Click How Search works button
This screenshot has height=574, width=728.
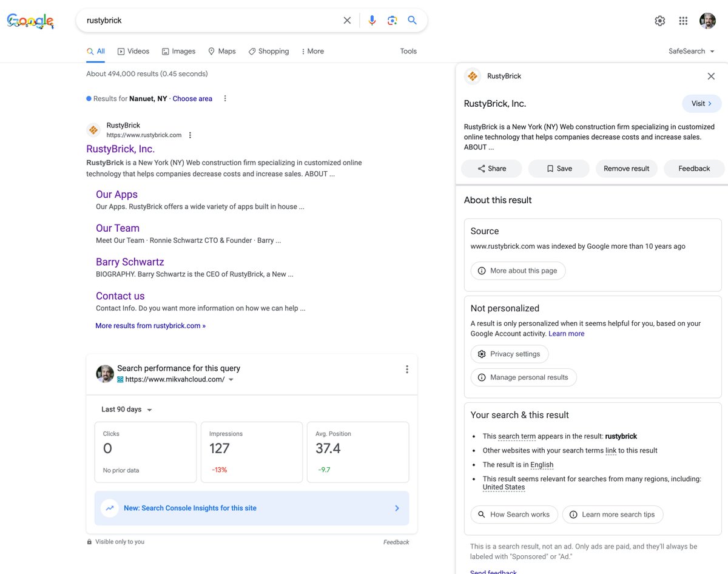[514, 515]
